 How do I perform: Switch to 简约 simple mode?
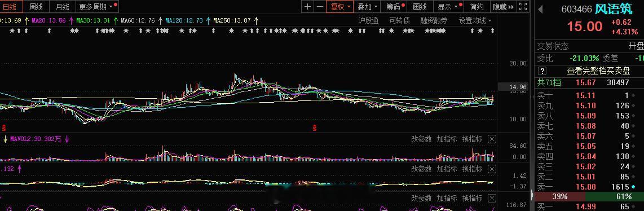(477, 7)
